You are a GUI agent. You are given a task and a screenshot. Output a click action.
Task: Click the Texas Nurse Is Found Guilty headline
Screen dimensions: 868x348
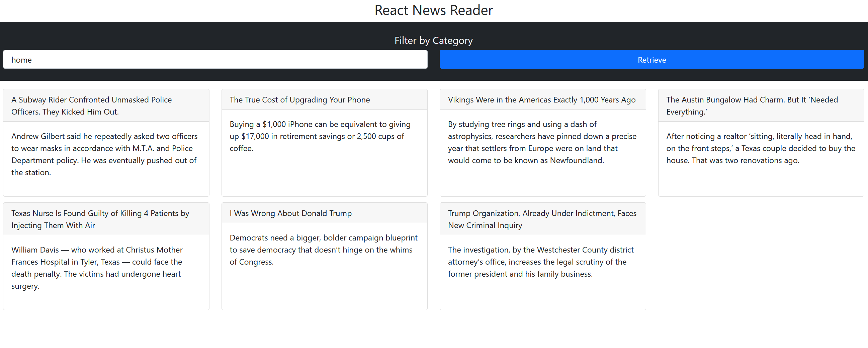tap(100, 219)
